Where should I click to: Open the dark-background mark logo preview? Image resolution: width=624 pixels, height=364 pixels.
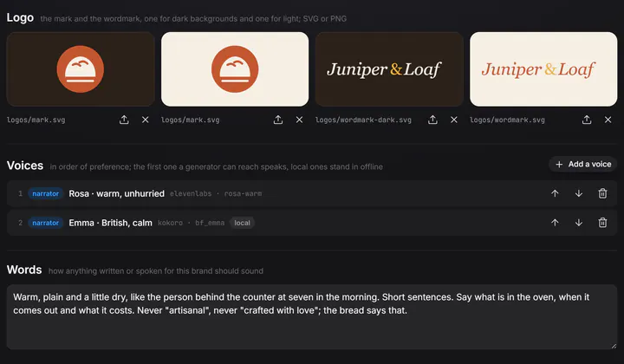pos(81,69)
